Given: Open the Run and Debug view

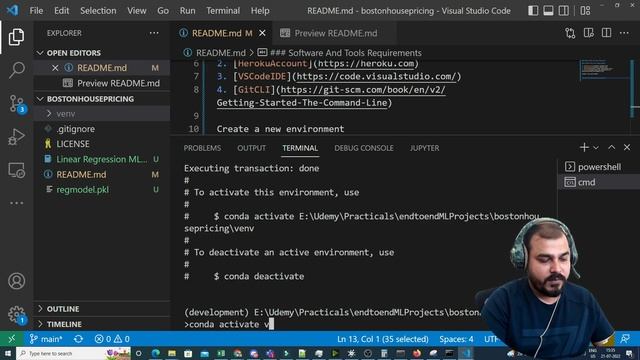Looking at the screenshot, I should coord(16,137).
